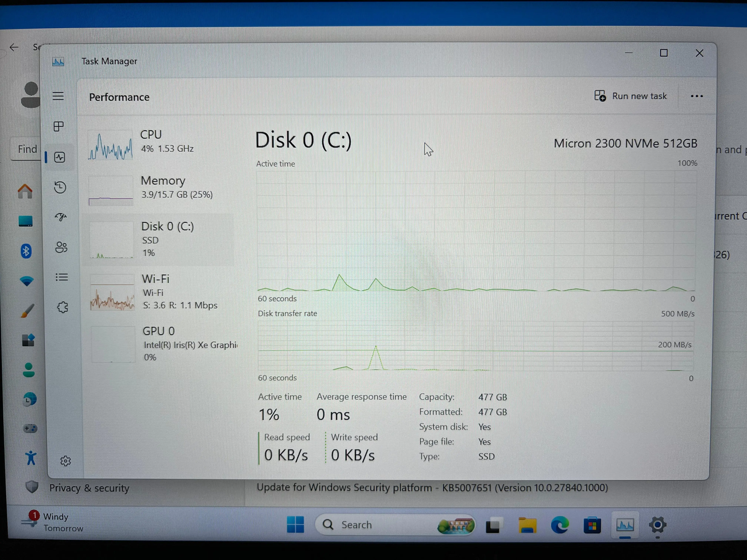Open Network & internet Wi-Fi icon in Settings
This screenshot has height=560, width=747.
[x=27, y=281]
